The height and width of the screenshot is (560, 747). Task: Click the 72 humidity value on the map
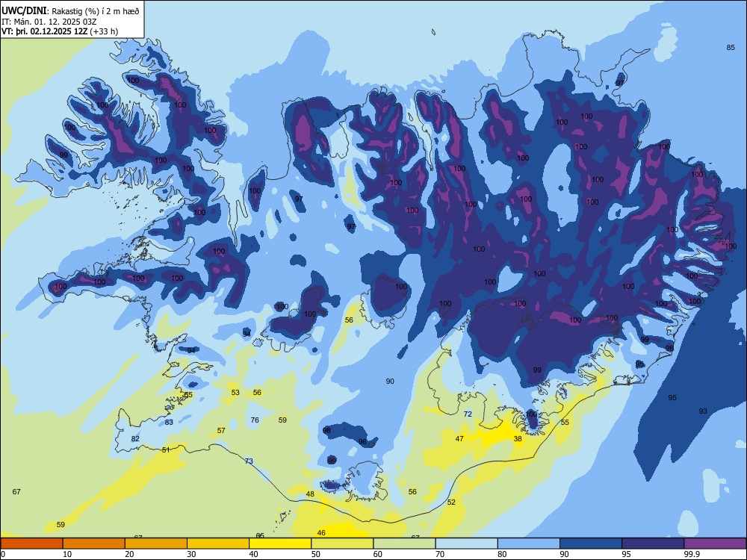[x=468, y=414]
